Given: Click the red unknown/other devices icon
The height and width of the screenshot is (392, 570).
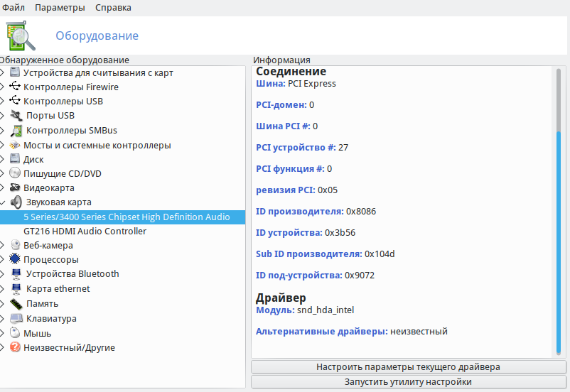Looking at the screenshot, I should (15, 348).
